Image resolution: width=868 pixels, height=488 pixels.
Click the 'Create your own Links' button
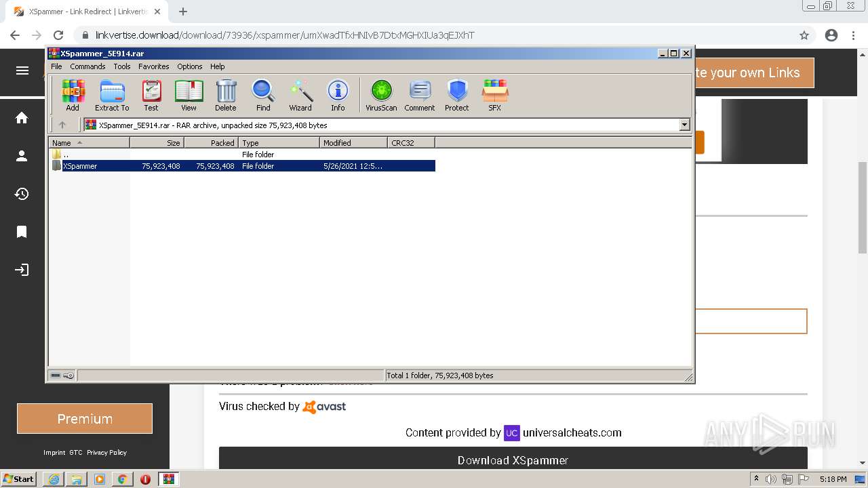pos(754,73)
